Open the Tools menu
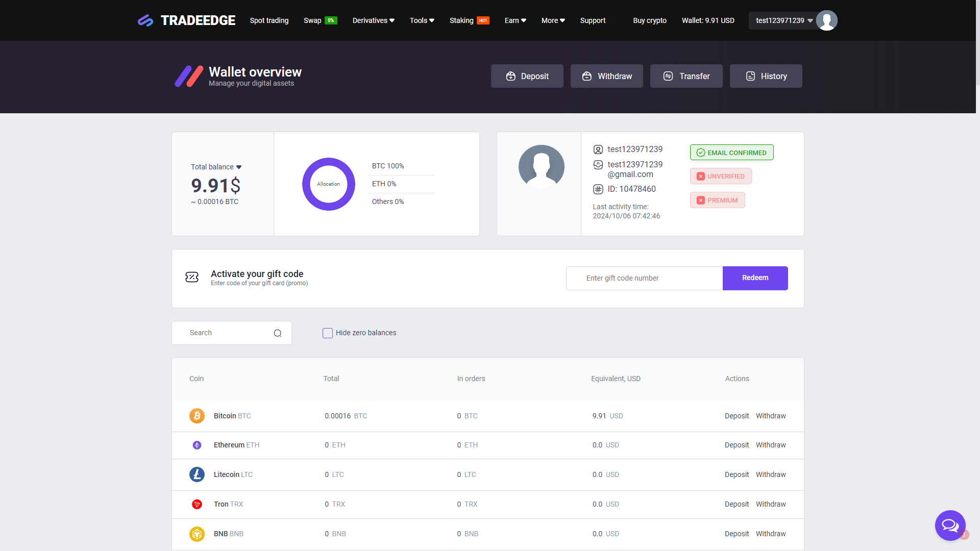 (x=422, y=20)
